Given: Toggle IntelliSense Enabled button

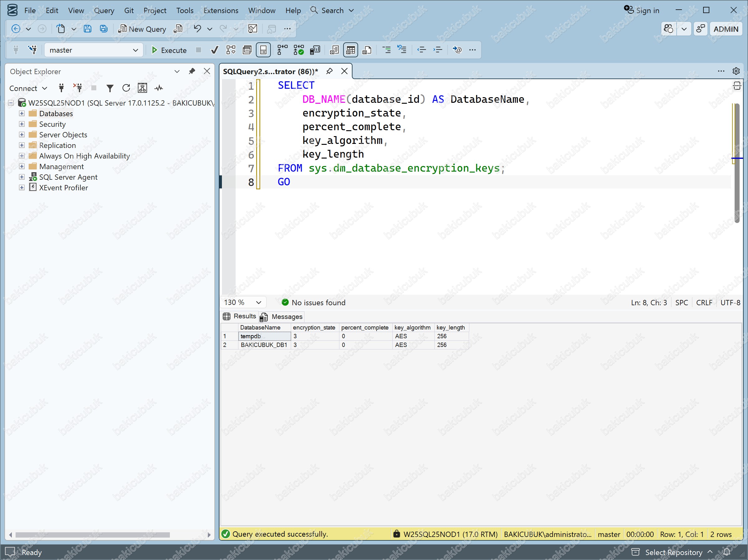Looking at the screenshot, I should point(263,50).
